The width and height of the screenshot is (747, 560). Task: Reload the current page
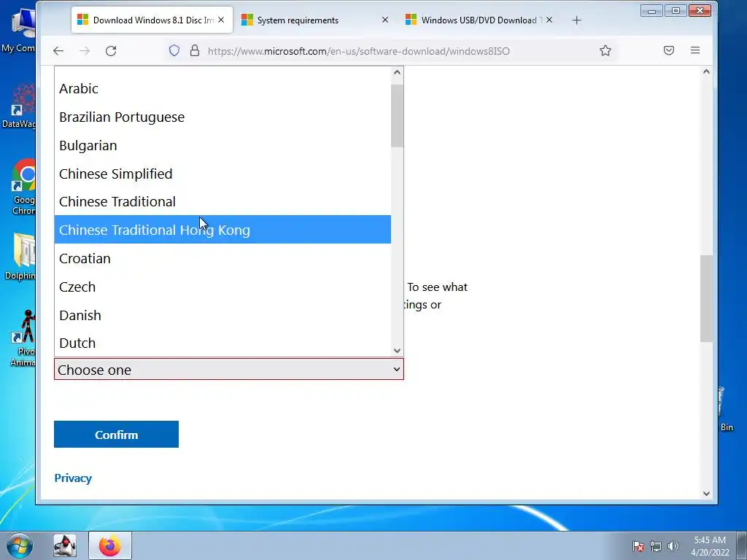click(x=111, y=51)
